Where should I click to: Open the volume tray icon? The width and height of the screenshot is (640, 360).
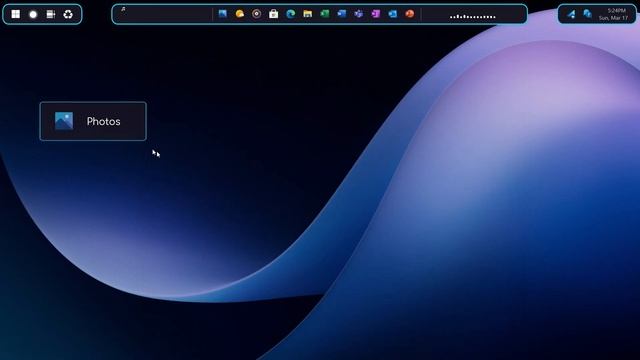[587, 14]
